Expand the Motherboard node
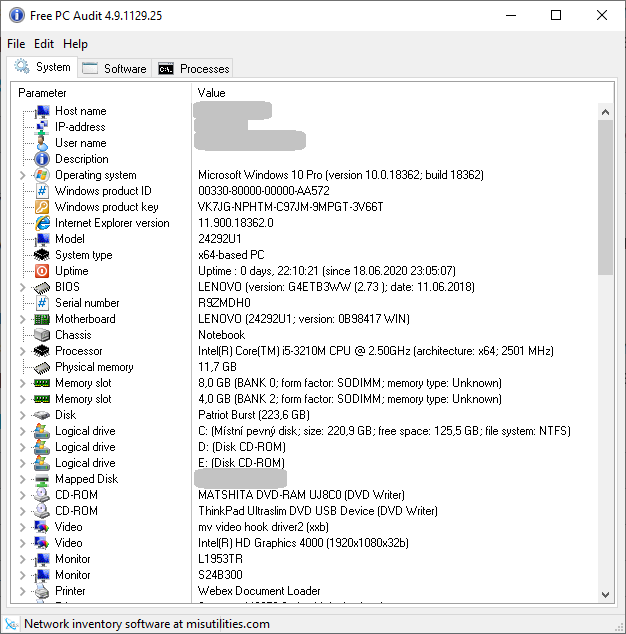The width and height of the screenshot is (626, 634). [x=23, y=319]
